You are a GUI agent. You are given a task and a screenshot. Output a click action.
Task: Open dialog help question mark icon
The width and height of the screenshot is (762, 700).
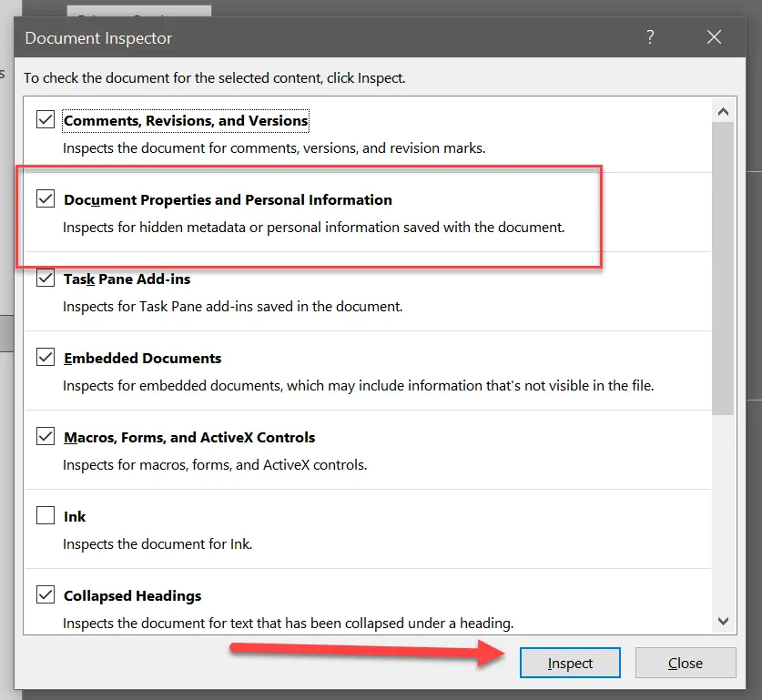point(650,37)
